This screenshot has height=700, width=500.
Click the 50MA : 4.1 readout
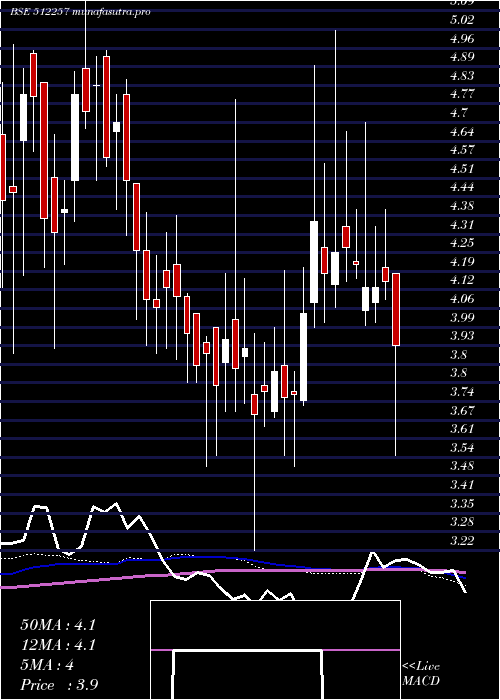(58, 625)
